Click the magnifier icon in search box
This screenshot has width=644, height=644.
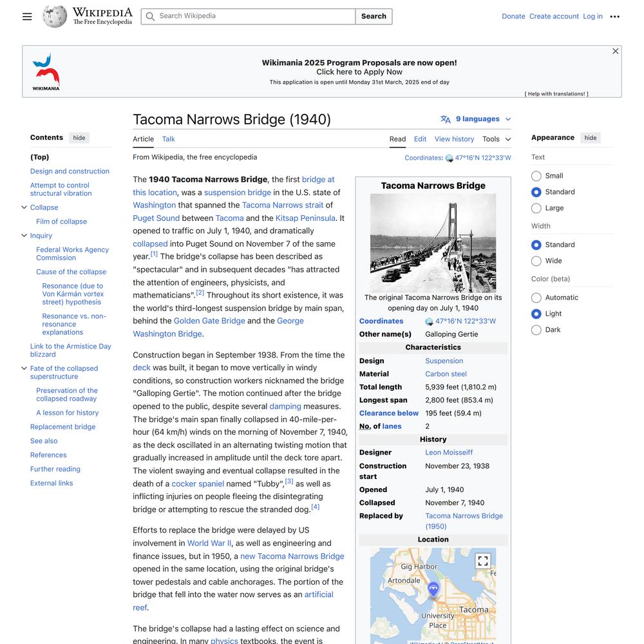coord(150,17)
